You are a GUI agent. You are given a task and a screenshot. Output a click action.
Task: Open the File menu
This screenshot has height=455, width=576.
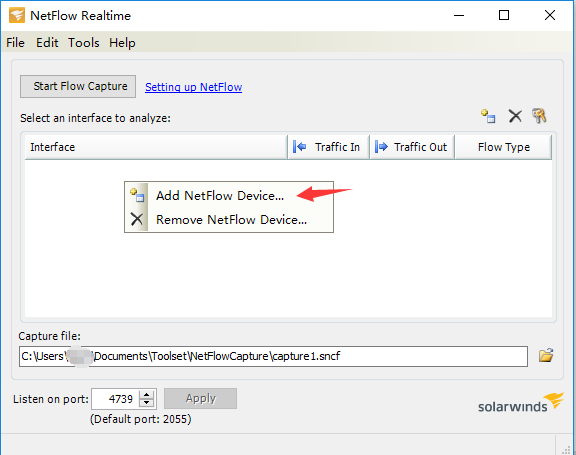15,43
